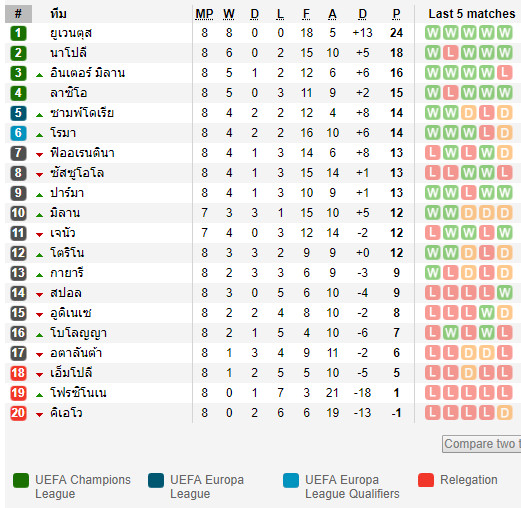Click the red rank 20 badge

pyautogui.click(x=18, y=413)
